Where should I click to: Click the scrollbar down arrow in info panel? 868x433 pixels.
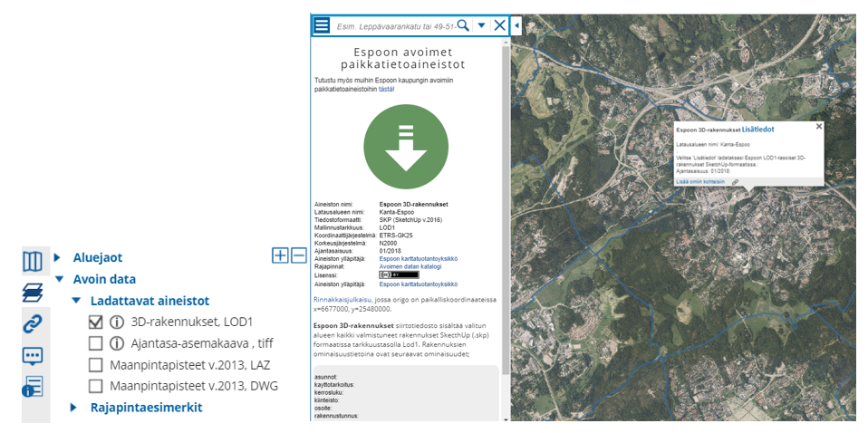[505, 419]
